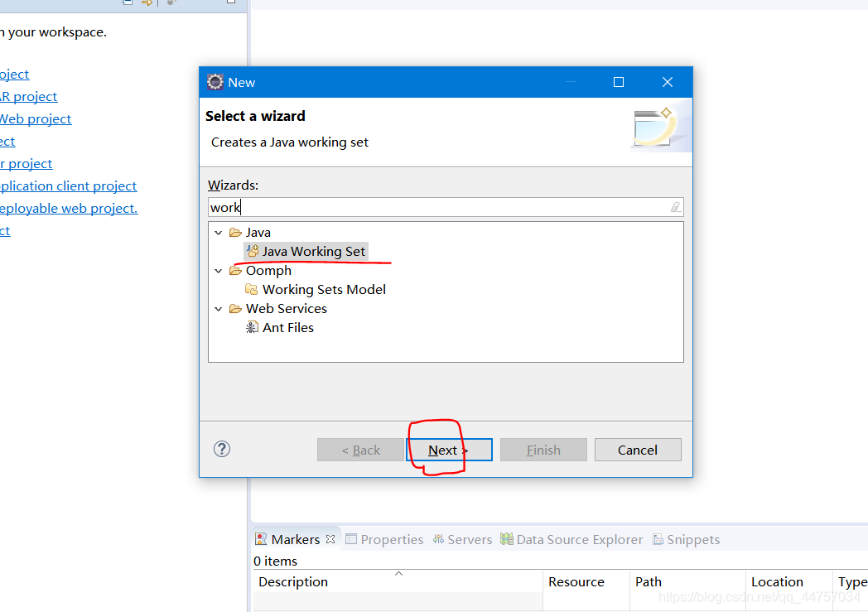
Task: Click the Cancel button
Action: (x=638, y=450)
